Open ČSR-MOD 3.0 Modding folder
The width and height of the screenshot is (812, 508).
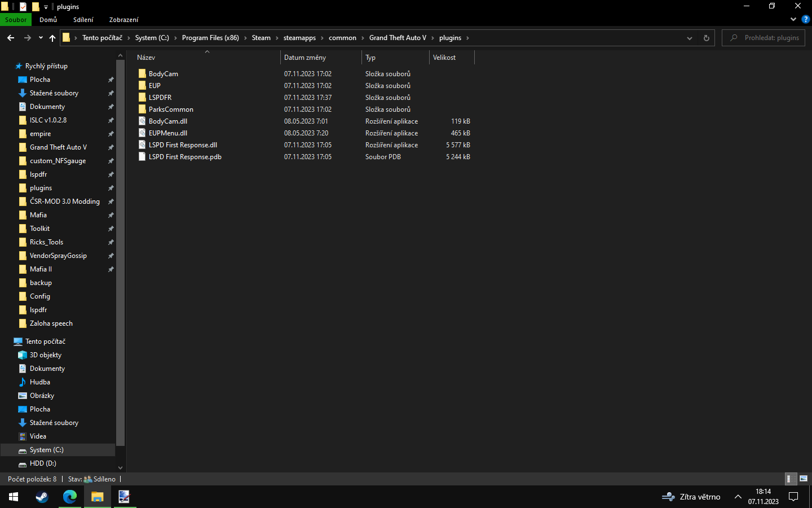click(64, 202)
